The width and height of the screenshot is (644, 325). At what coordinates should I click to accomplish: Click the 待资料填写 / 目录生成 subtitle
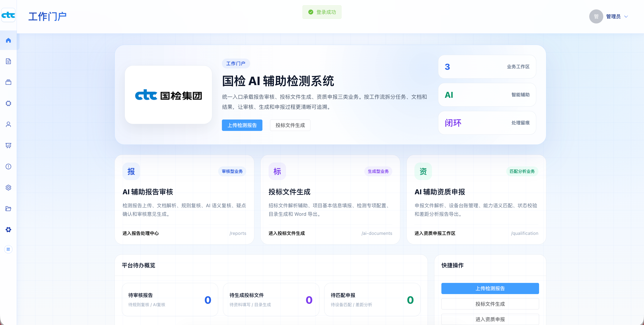[250, 305]
